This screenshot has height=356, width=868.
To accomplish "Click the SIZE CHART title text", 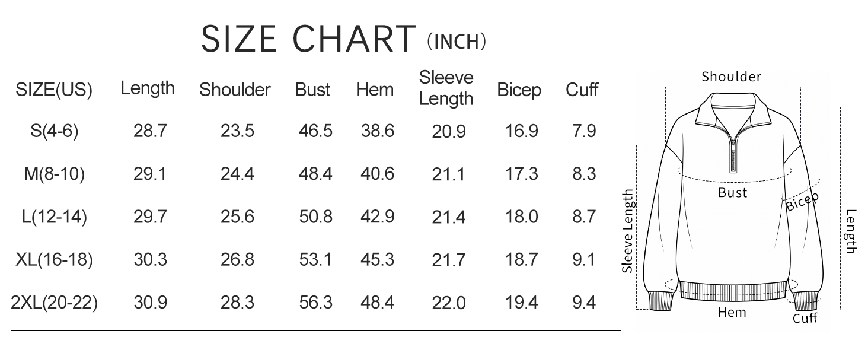I will click(x=308, y=39).
